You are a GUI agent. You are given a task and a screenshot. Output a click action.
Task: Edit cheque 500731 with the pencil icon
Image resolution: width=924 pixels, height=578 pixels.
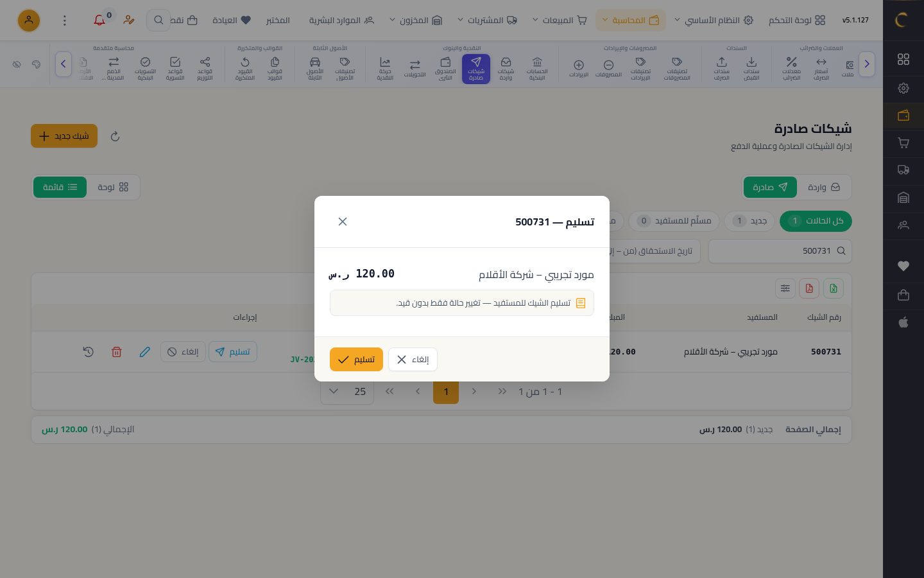(145, 352)
